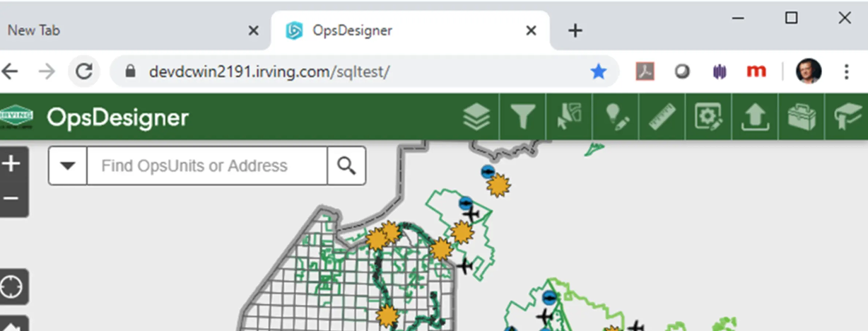Zoom out on the map

tap(11, 198)
